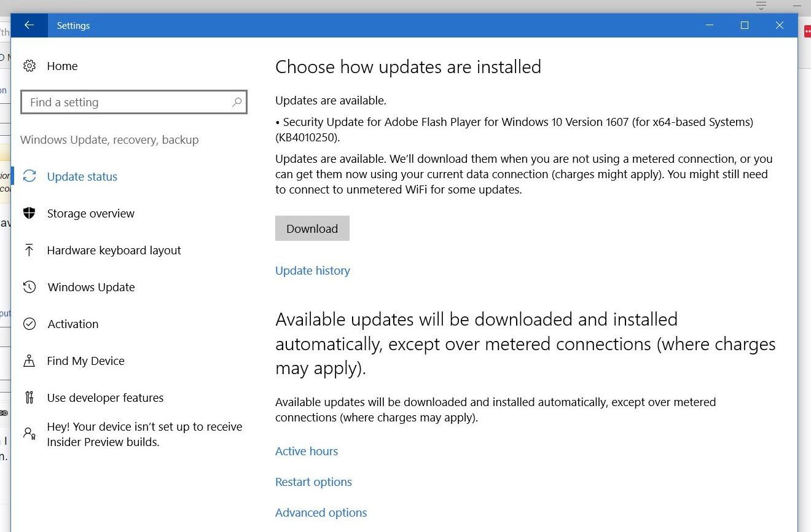Click the Security Update KB4010250 entry text

(x=514, y=129)
